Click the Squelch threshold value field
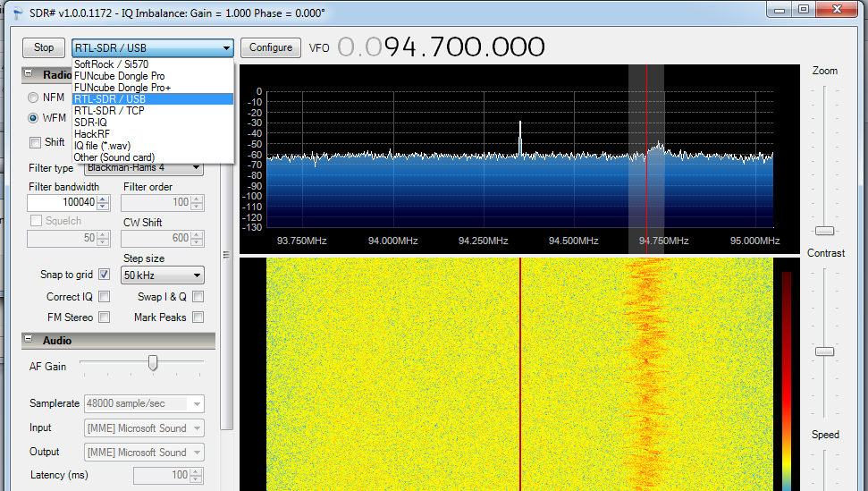868x491 pixels. pos(62,239)
